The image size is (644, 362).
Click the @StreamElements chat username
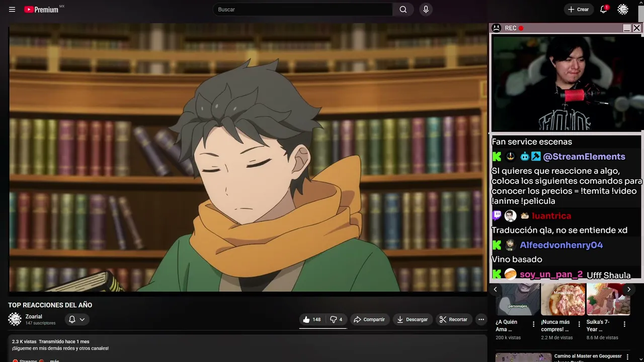point(584,157)
